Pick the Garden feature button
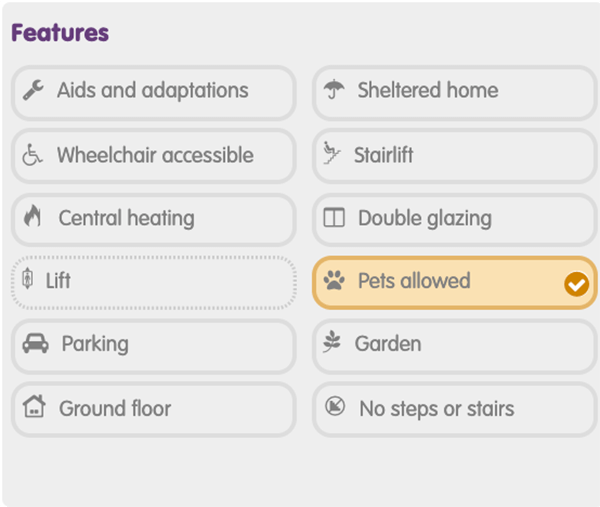The image size is (600, 507). coord(455,347)
